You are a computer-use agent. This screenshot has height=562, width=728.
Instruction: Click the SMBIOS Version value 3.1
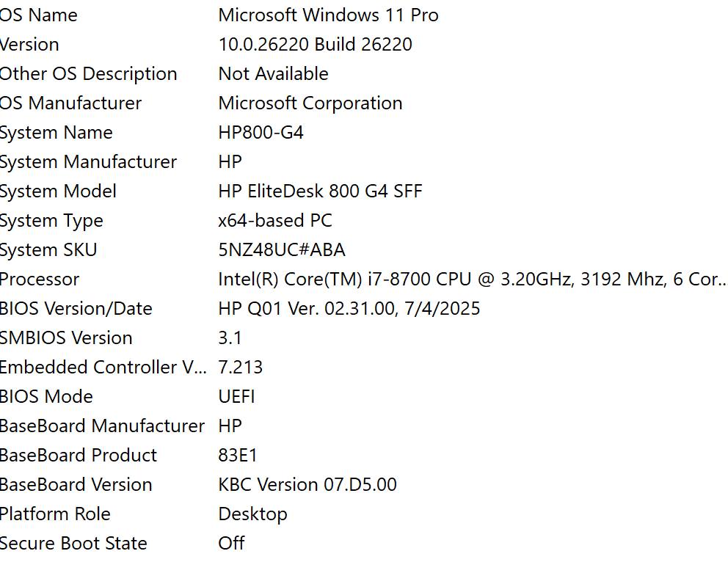click(230, 338)
